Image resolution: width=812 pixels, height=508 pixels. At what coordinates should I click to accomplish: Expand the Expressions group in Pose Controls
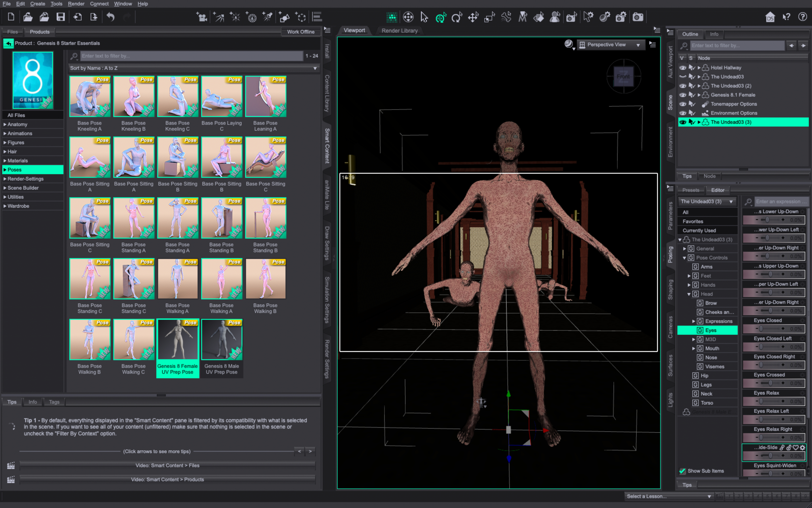(694, 321)
